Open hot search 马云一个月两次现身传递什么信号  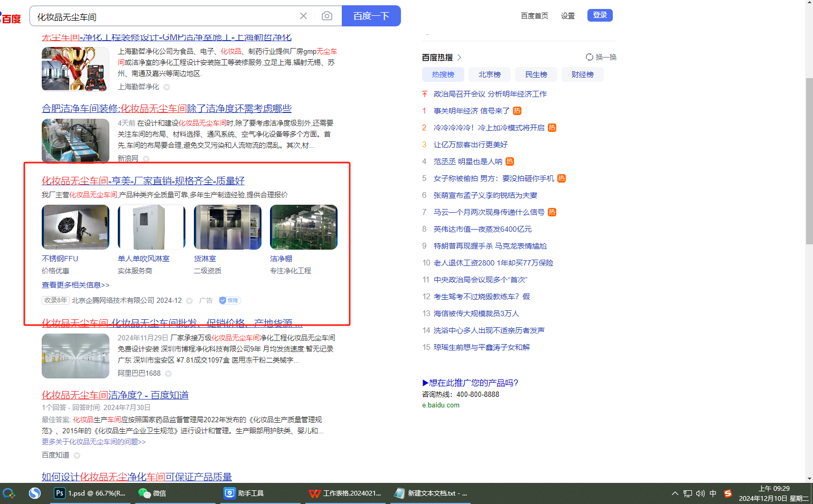(489, 212)
